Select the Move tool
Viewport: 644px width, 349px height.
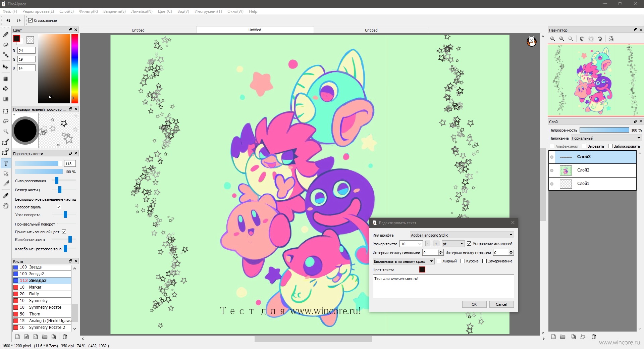5,67
